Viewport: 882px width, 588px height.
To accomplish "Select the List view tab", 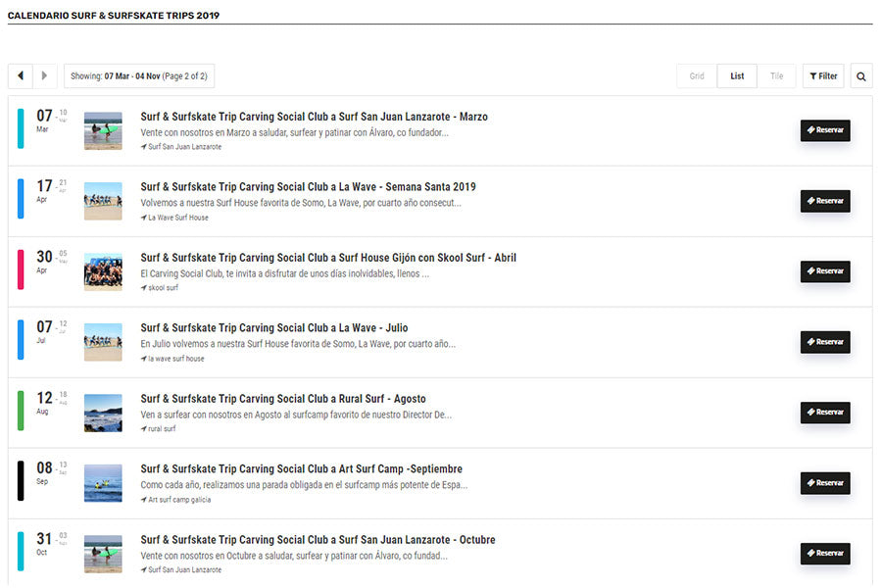I will tap(737, 76).
